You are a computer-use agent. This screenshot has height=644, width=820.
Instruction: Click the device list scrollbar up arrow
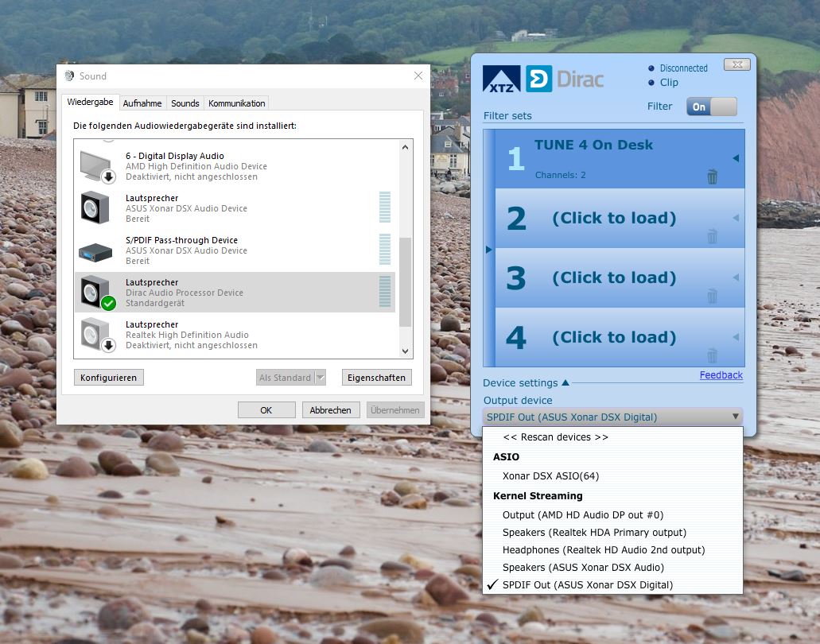(x=405, y=147)
